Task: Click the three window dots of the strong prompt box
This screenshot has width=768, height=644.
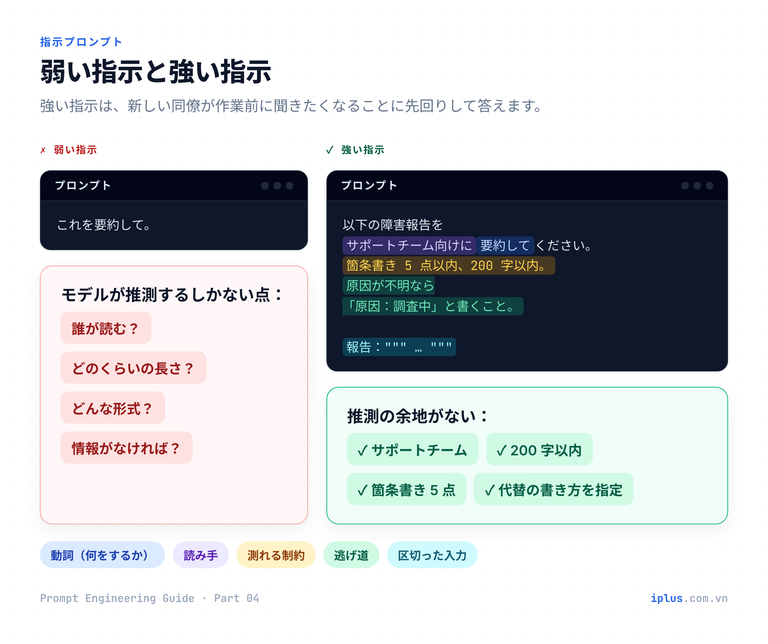Action: (x=697, y=186)
